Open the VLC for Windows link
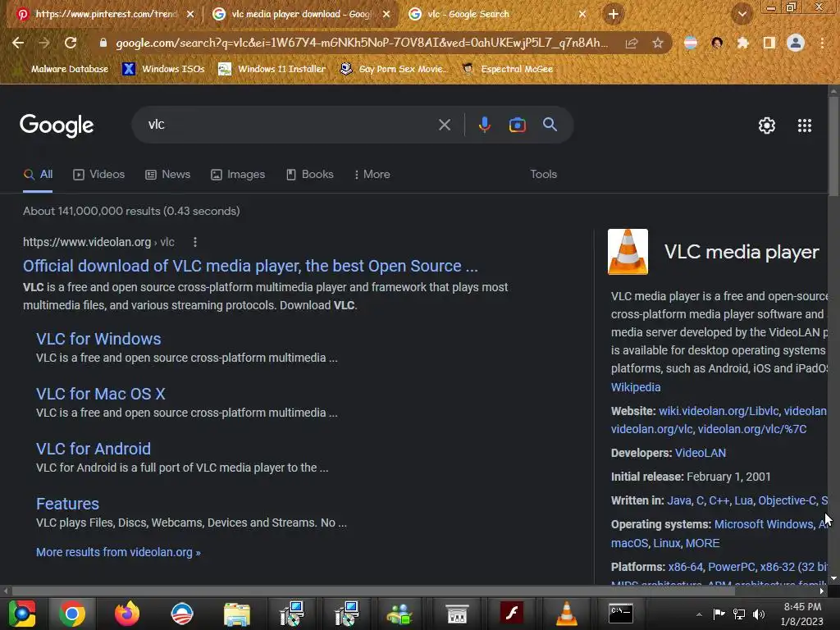 (98, 339)
